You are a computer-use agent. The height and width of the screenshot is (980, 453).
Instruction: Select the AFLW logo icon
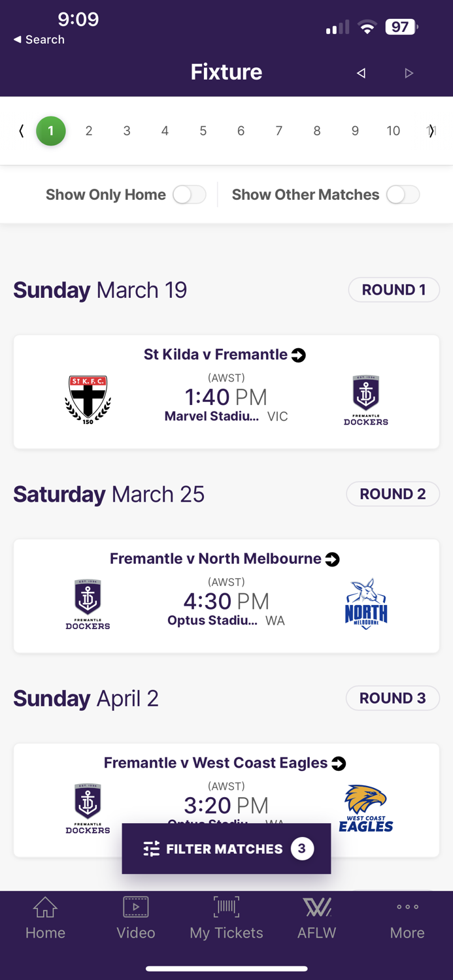point(316,907)
